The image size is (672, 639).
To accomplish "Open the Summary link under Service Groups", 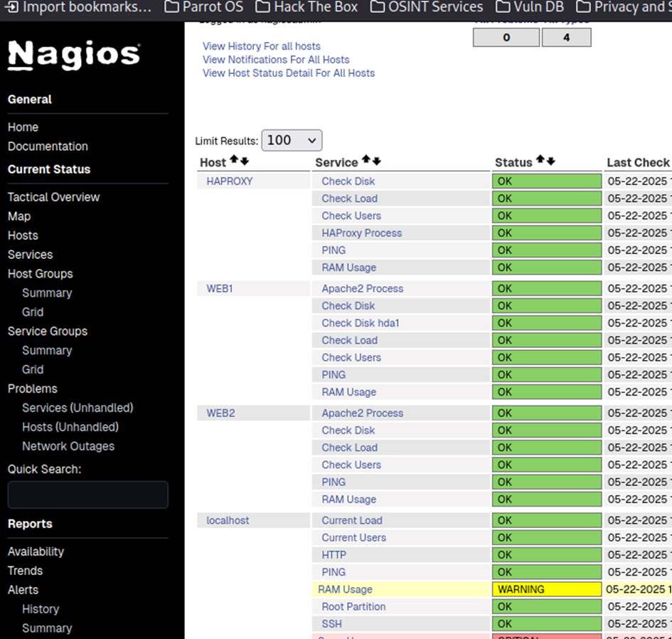I will 47,350.
